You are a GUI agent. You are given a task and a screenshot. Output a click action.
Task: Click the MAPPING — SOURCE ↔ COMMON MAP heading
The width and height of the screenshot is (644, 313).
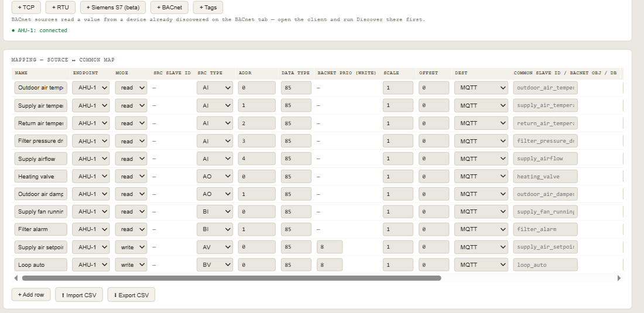[x=63, y=60]
